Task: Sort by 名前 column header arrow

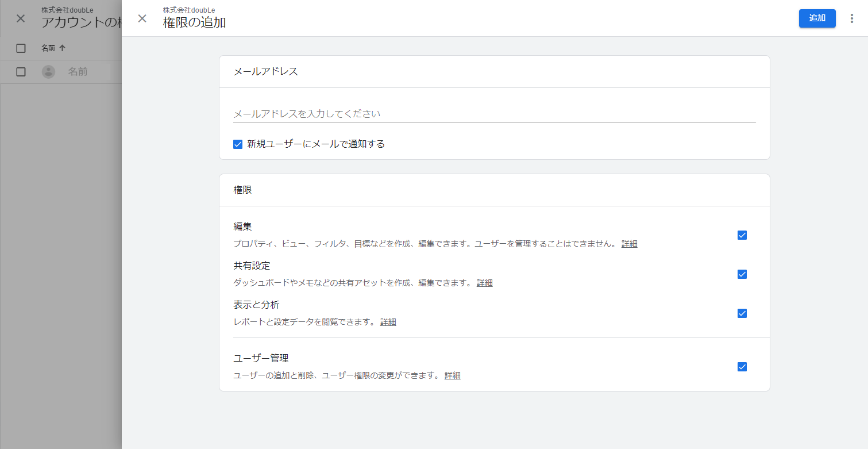Action: click(62, 48)
